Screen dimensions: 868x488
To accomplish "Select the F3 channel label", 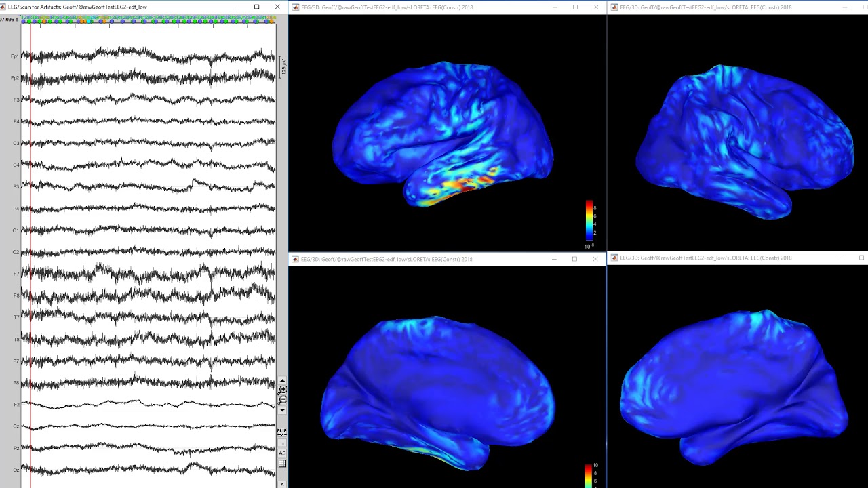I will pyautogui.click(x=16, y=100).
